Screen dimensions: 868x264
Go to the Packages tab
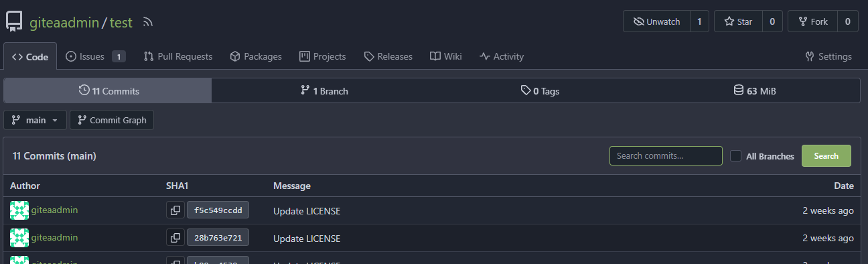256,56
